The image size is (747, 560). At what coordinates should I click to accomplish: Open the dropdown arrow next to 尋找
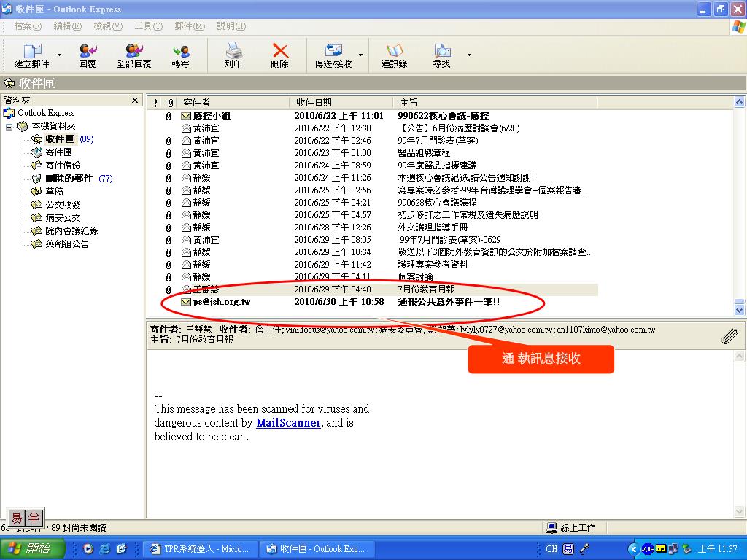click(x=469, y=55)
